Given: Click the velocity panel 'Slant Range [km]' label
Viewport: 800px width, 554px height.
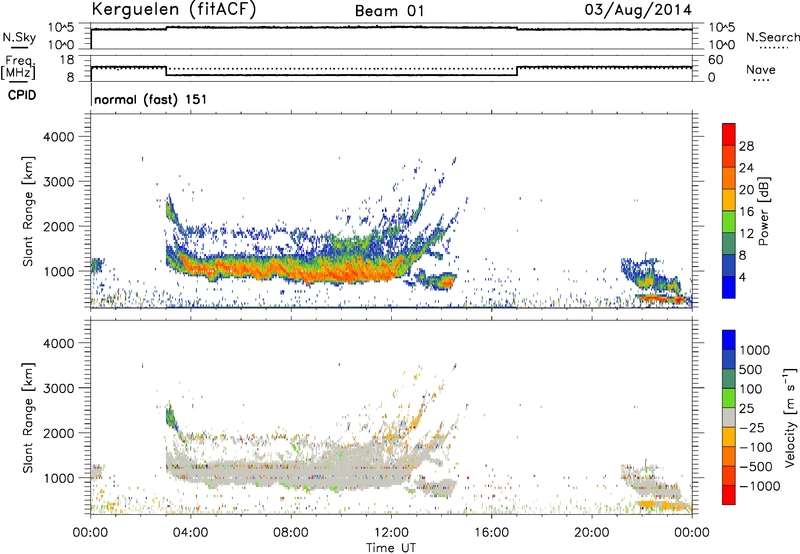Looking at the screenshot, I should [x=28, y=417].
